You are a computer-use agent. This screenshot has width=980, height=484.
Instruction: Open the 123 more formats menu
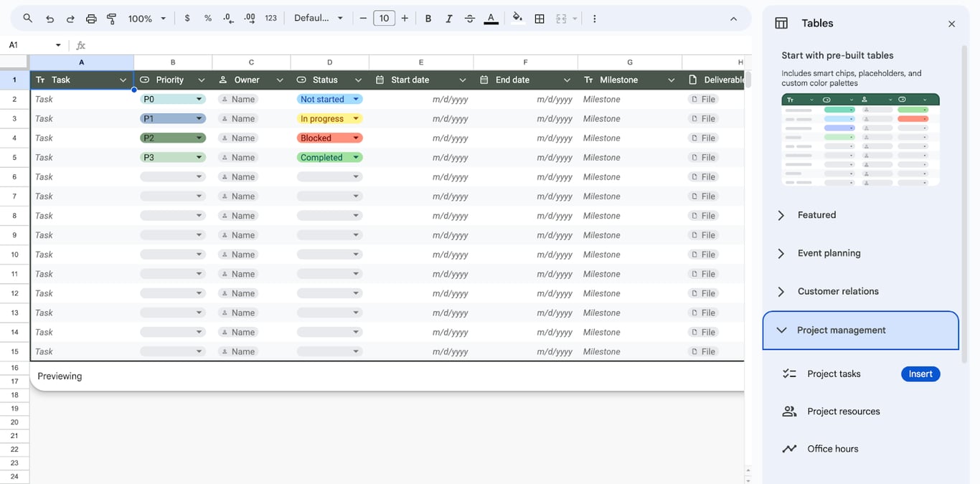click(270, 19)
